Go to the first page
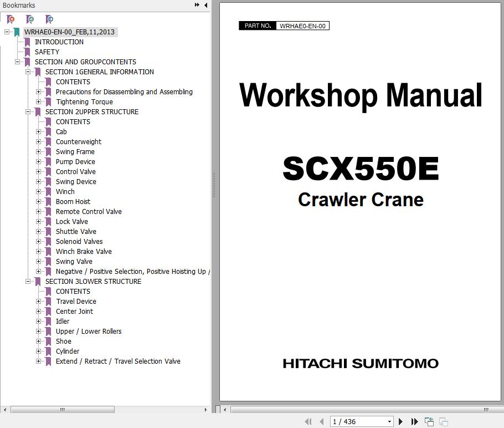This screenshot has height=428, width=504. (x=308, y=421)
